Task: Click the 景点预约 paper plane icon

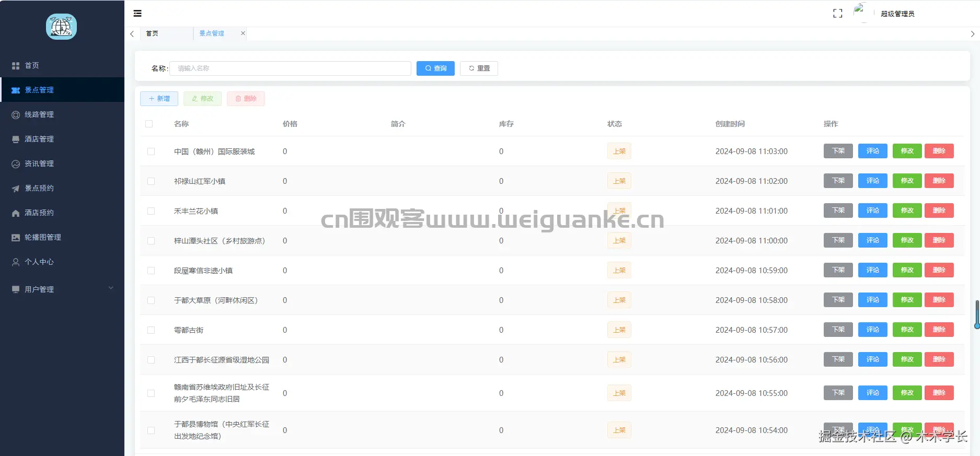Action: click(x=16, y=189)
